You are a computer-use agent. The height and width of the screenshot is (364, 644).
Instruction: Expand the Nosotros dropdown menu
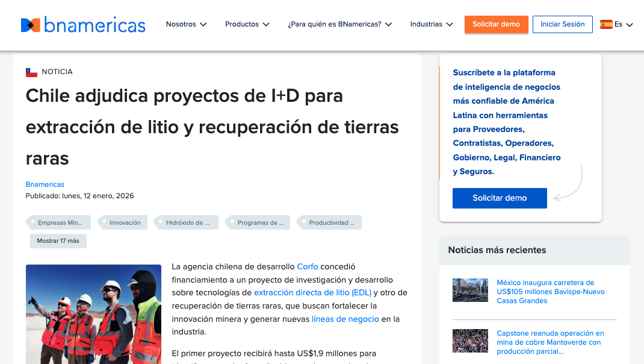186,25
